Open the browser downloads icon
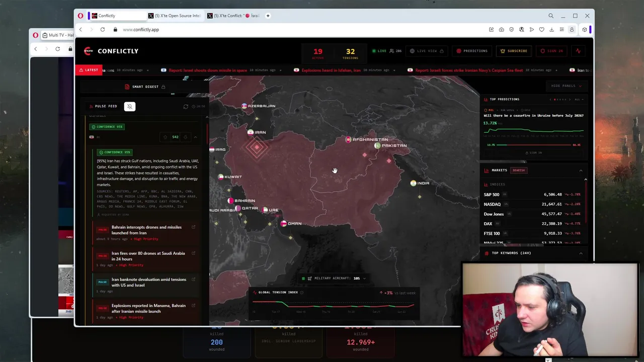644x362 pixels. click(x=551, y=30)
